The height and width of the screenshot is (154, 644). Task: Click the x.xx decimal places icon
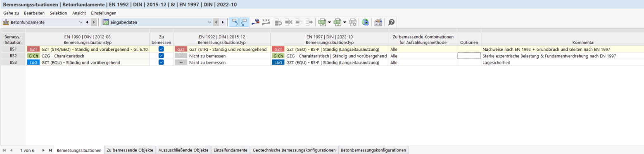click(266, 22)
